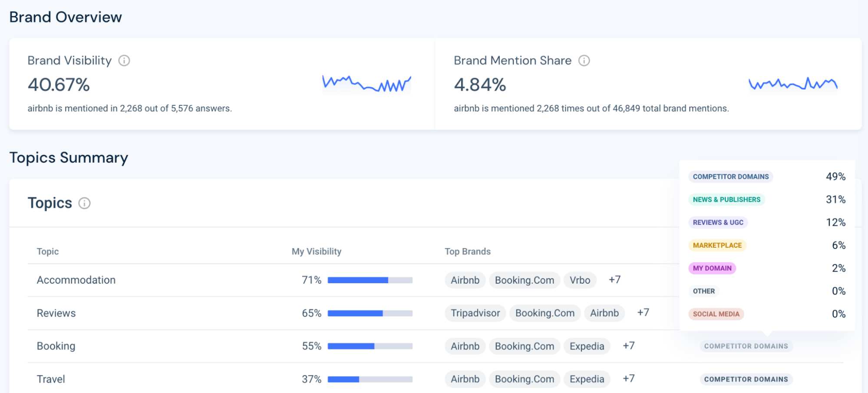Toggle the MY DOMAIN legend entry
Viewport: 868px width, 393px height.
(712, 268)
